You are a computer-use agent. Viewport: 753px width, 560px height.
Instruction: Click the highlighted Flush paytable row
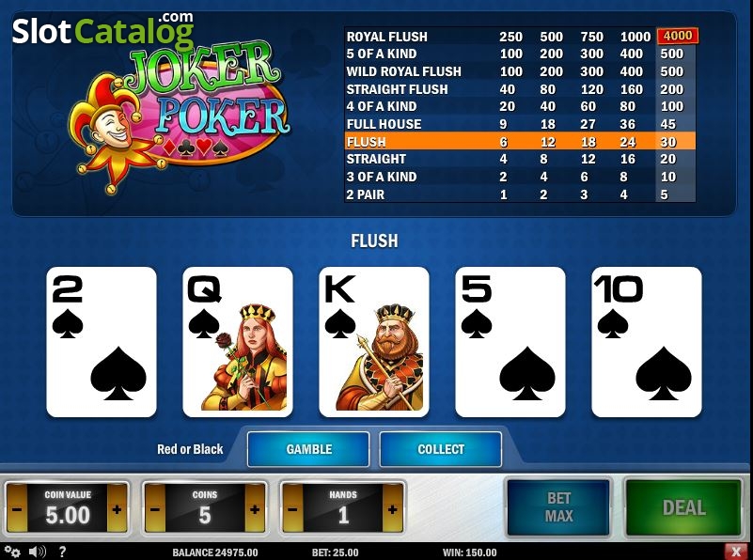click(x=520, y=142)
